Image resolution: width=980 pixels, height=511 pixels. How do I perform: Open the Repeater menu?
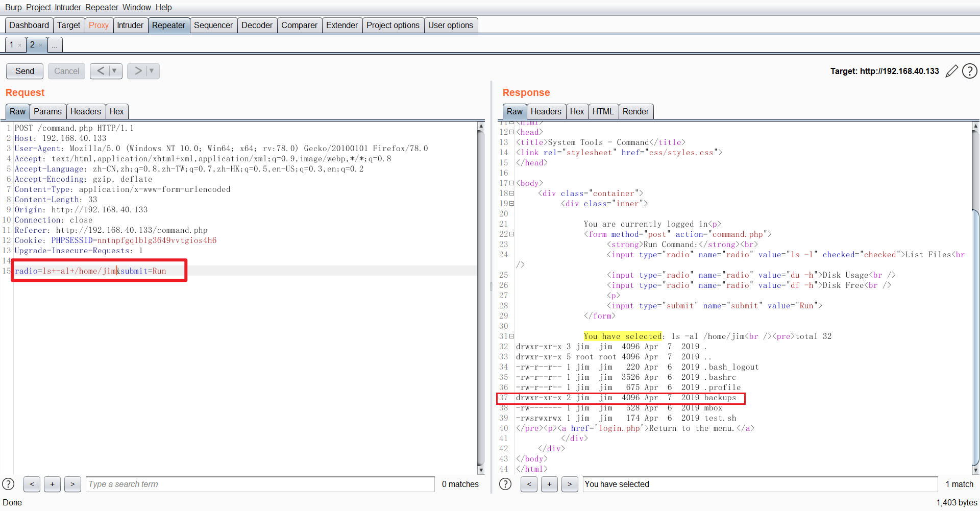[x=102, y=7]
